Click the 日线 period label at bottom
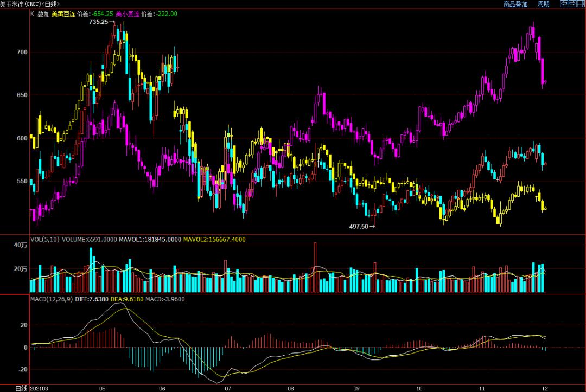 [x=21, y=388]
